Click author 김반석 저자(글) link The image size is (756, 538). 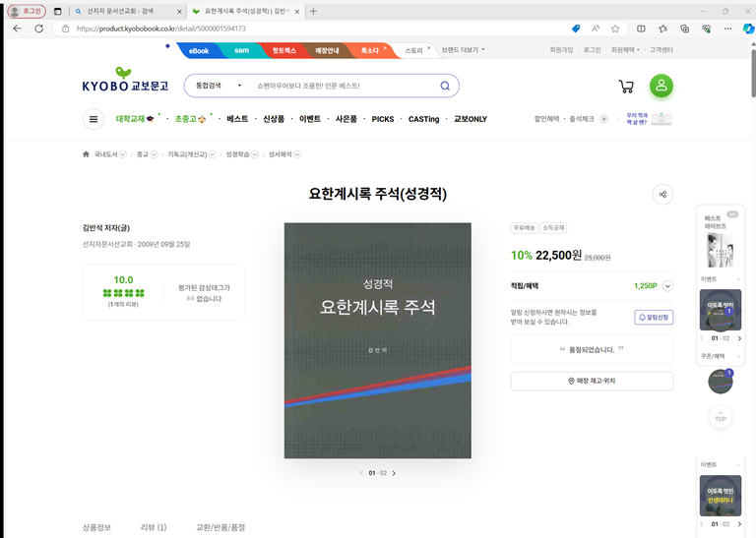[x=106, y=228]
